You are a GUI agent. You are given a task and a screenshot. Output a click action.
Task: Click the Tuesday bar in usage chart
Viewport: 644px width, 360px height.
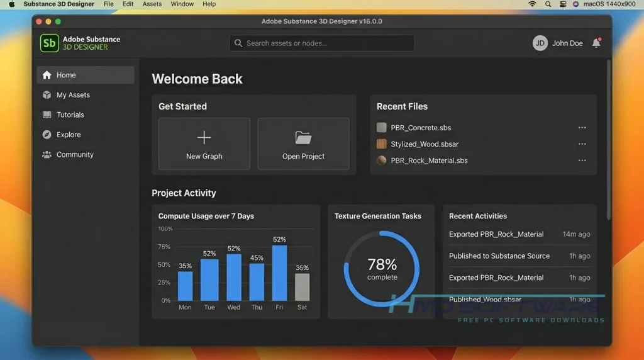coord(209,280)
